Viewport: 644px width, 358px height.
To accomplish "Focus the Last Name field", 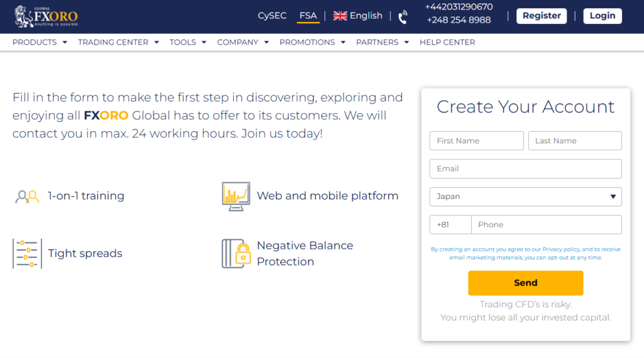I will point(575,141).
